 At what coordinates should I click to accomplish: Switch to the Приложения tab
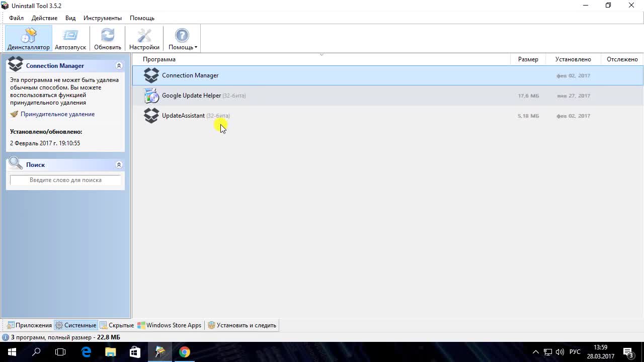29,325
